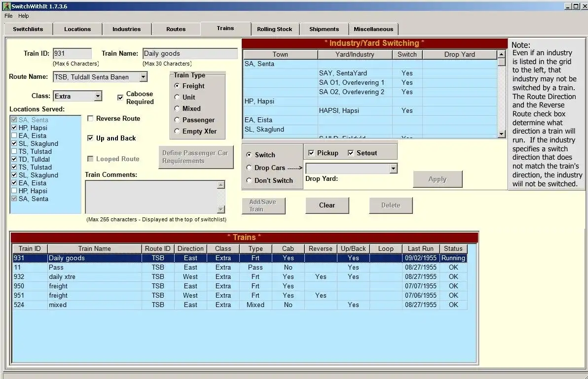
Task: Enable the TS, Tulstad location
Action: [14, 151]
